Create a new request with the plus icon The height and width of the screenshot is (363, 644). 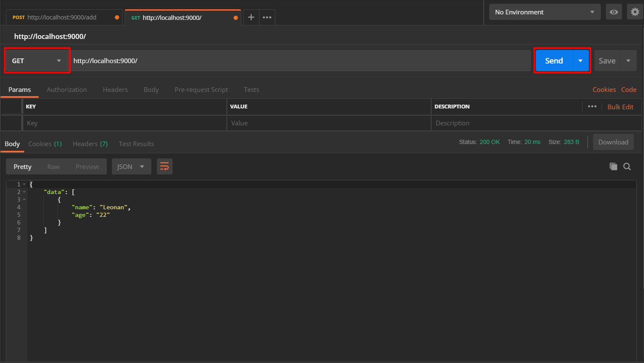251,17
